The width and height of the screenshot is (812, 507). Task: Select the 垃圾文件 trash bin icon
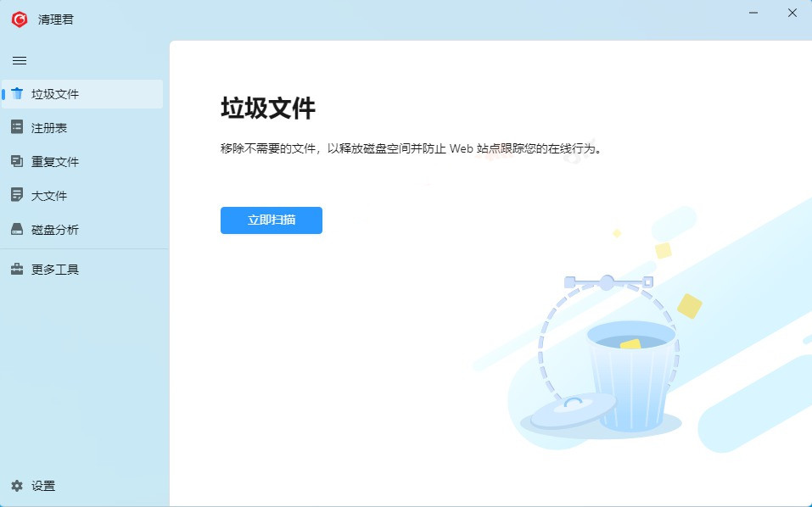16,94
